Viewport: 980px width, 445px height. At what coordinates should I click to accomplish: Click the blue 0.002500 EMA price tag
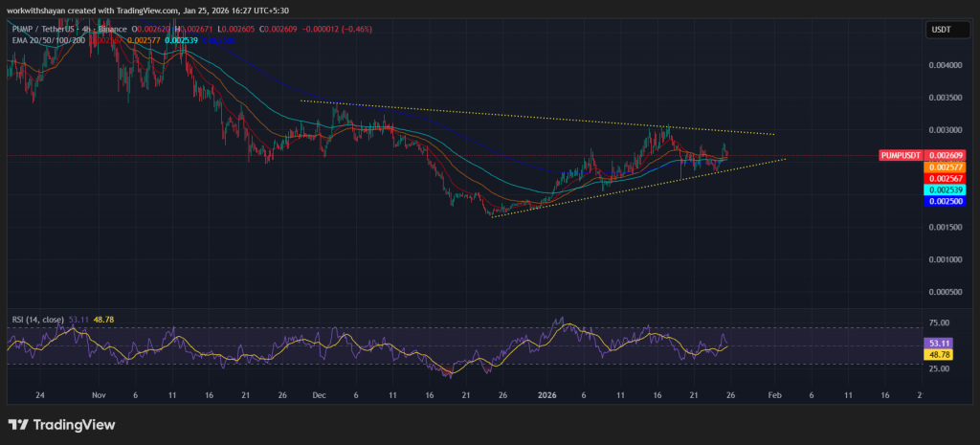pyautogui.click(x=943, y=201)
